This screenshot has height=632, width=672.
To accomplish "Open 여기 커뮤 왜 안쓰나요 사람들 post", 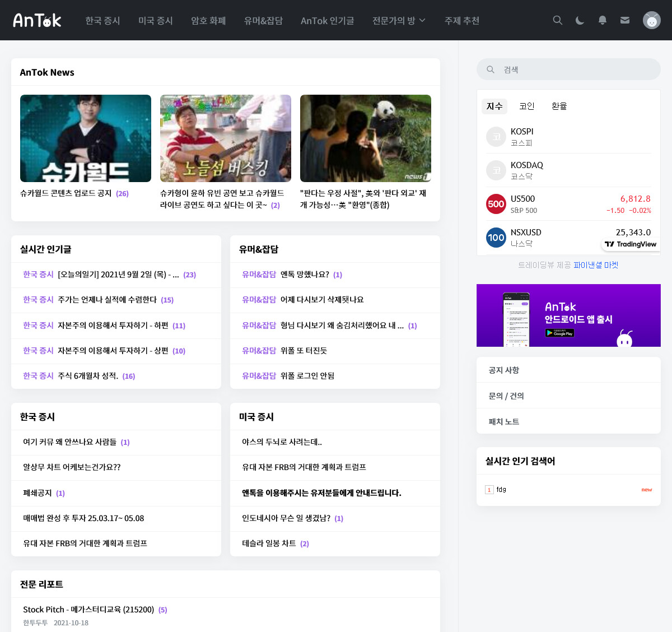I will click(x=70, y=442).
